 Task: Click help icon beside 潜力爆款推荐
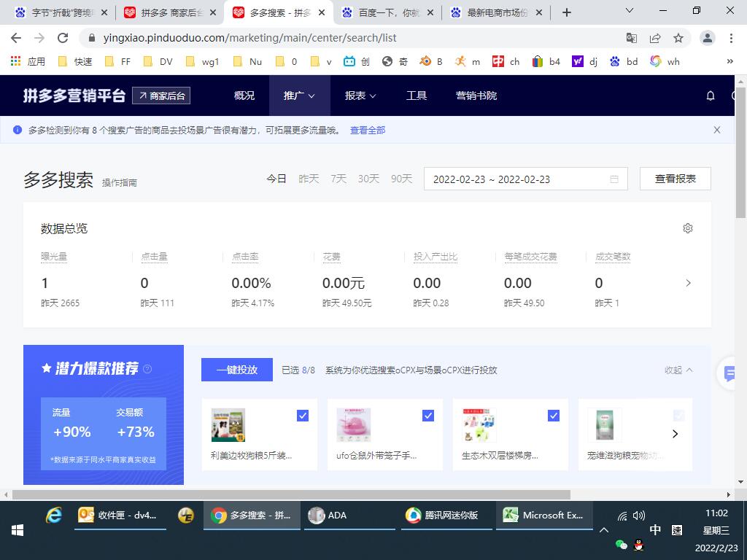point(147,368)
